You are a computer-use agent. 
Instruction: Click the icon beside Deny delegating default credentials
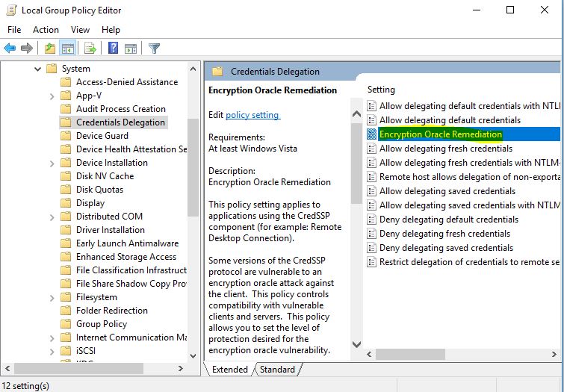coord(371,220)
